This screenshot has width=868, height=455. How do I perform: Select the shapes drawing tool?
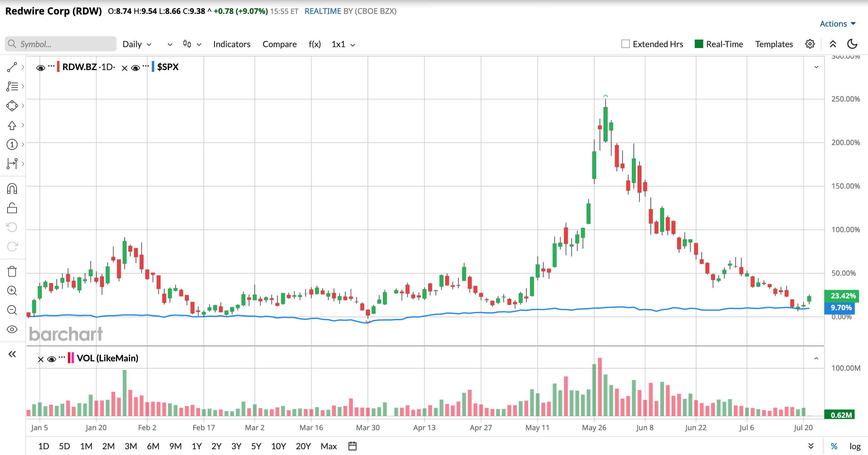coord(12,105)
